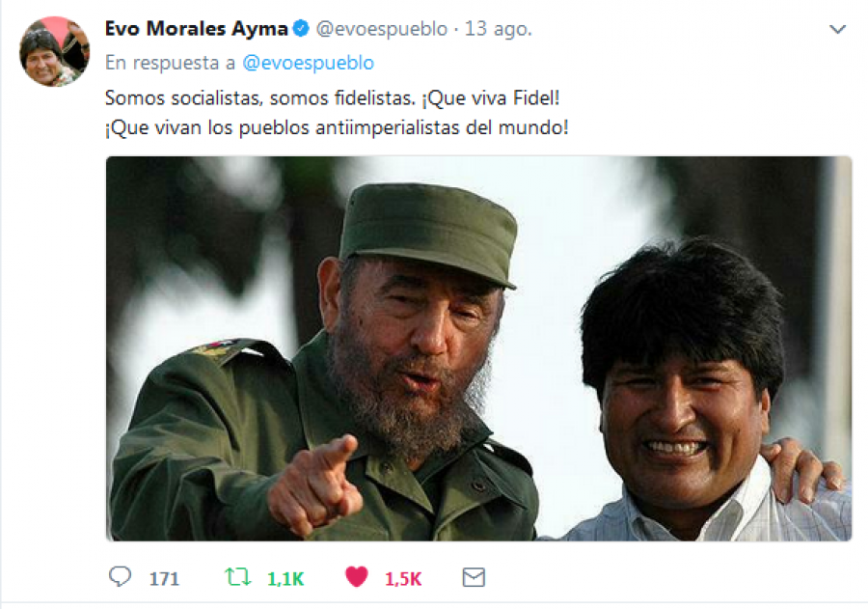Retweet using the green arrows icon
Screen dimensions: 868x609
[x=238, y=577]
